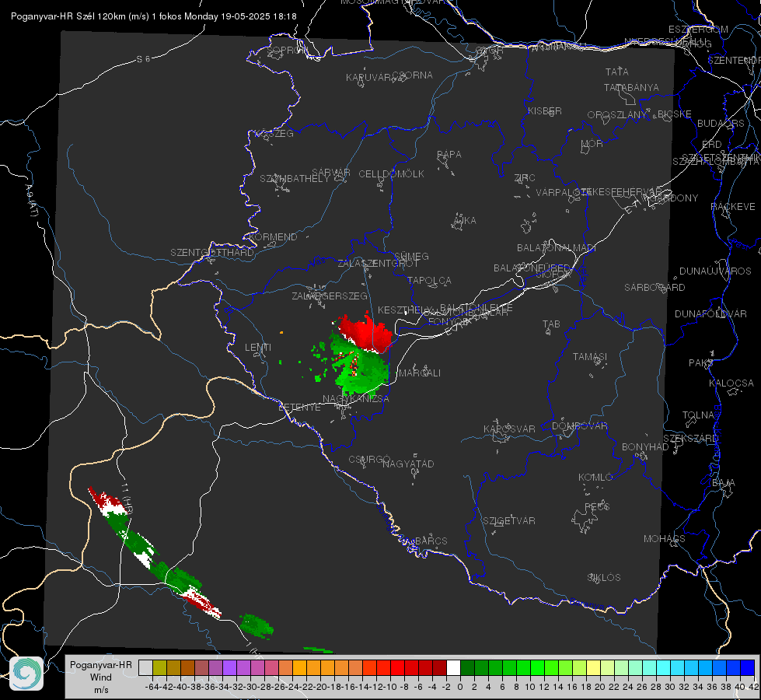The height and width of the screenshot is (700, 761).
Task: Click the BONYHÁD town label
Action: [645, 447]
